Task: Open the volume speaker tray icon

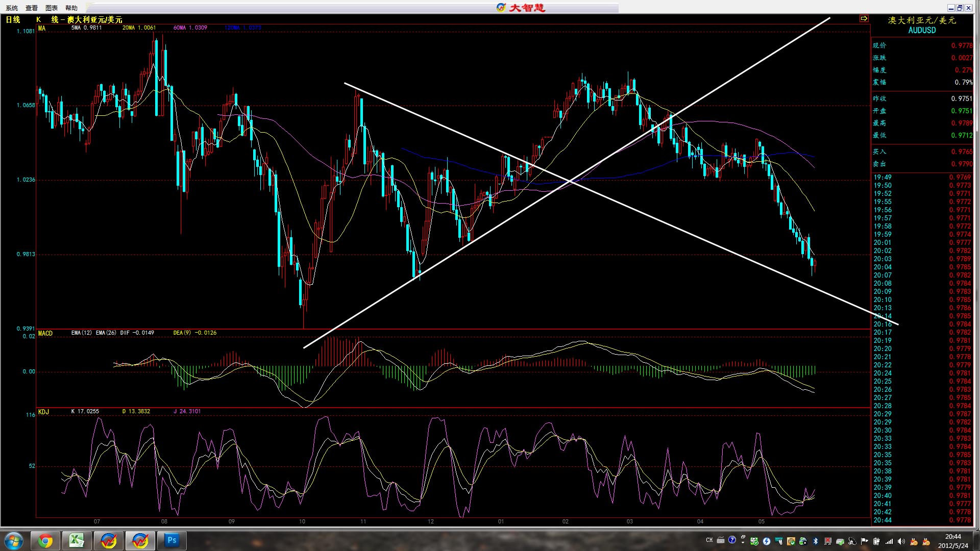Action: point(901,541)
